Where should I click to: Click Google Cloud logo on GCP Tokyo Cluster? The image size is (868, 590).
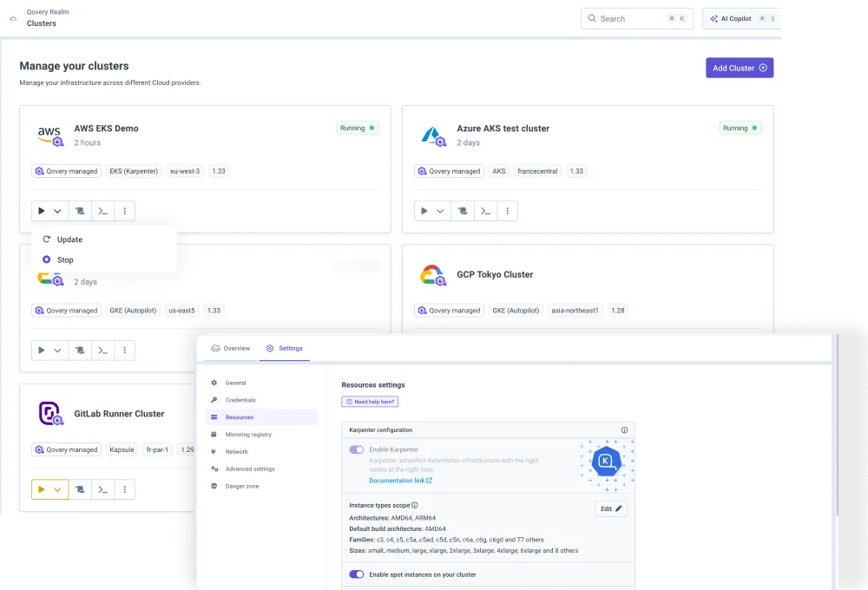coord(433,275)
